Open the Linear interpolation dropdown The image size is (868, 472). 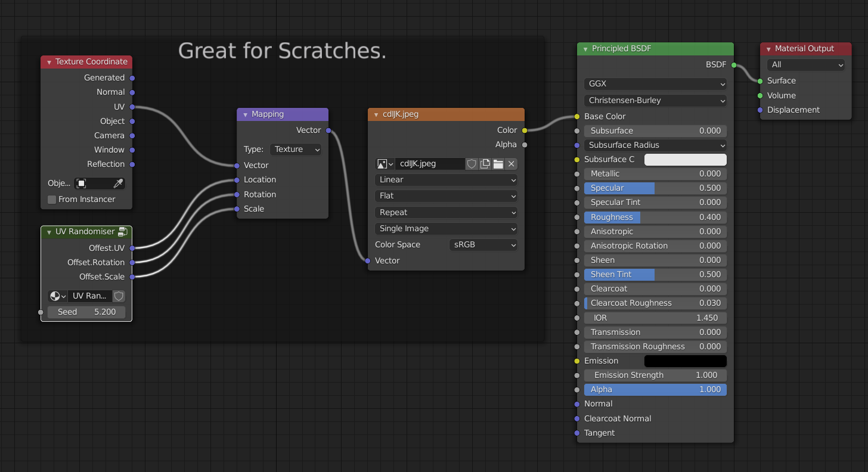pyautogui.click(x=446, y=180)
